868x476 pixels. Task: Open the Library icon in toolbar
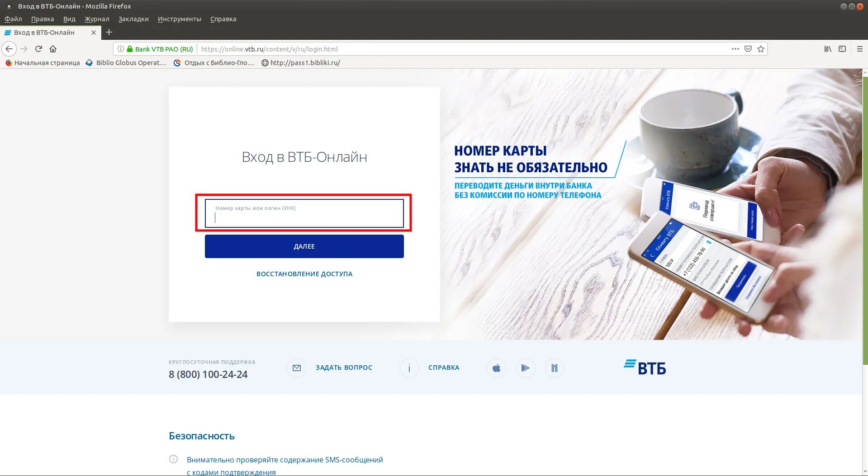click(x=828, y=49)
